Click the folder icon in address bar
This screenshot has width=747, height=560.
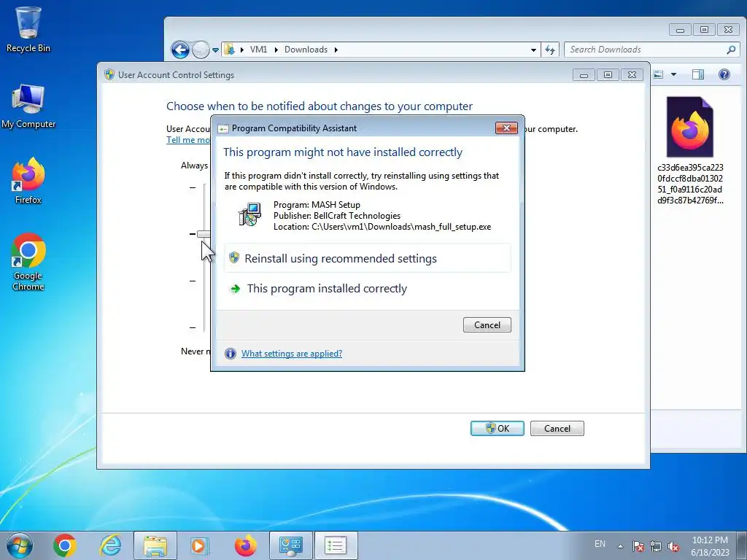pos(229,50)
